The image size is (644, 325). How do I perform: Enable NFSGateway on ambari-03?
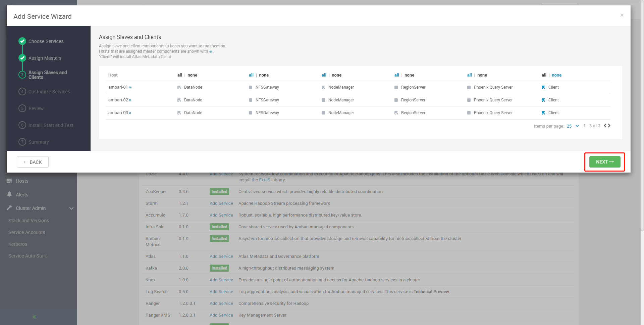[x=251, y=113]
